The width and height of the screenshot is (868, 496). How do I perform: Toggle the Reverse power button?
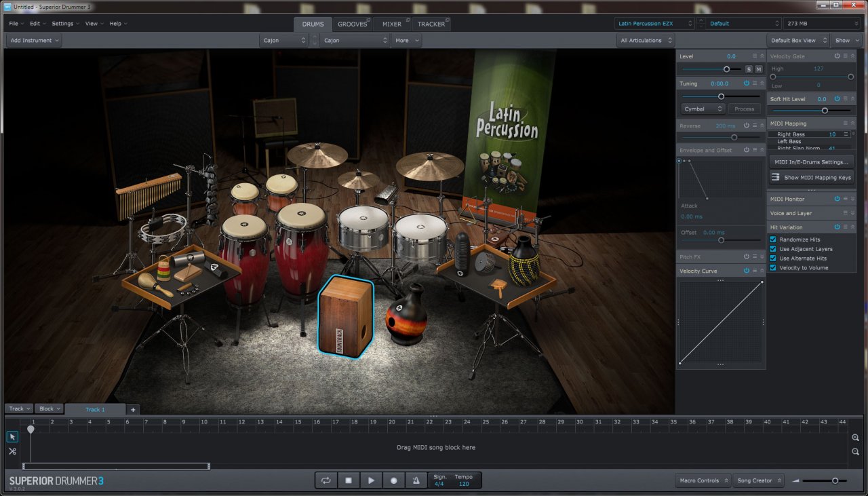(746, 126)
